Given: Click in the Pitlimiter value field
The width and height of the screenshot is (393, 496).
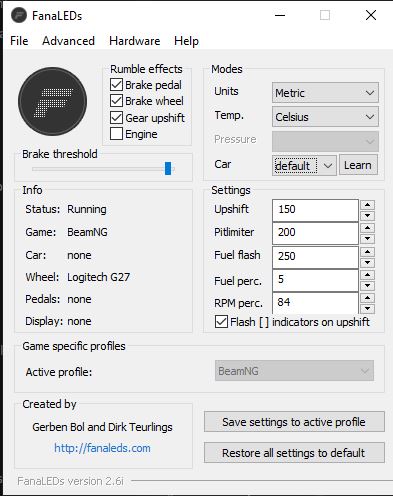Looking at the screenshot, I should click(x=315, y=233).
